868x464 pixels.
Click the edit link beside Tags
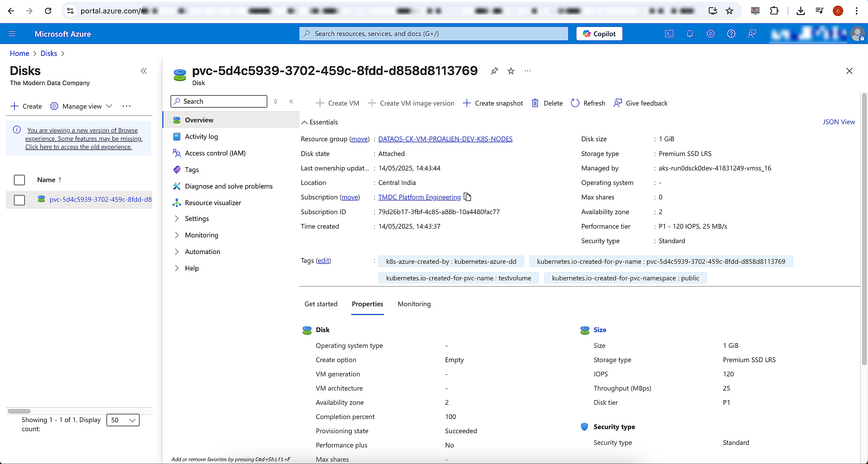click(323, 260)
